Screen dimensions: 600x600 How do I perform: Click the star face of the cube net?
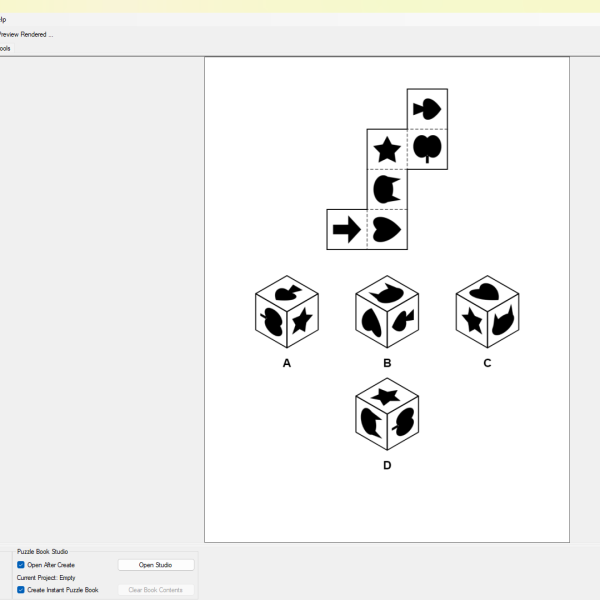tap(387, 149)
